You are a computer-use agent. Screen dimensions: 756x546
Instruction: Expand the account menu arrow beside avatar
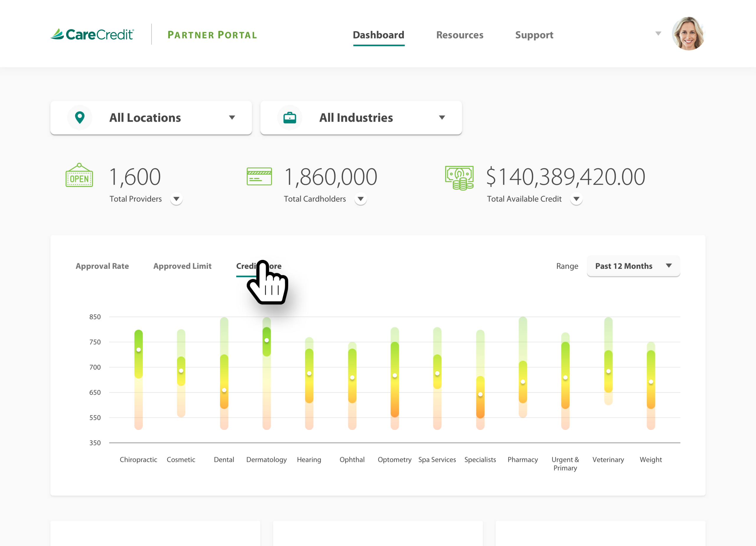658,34
